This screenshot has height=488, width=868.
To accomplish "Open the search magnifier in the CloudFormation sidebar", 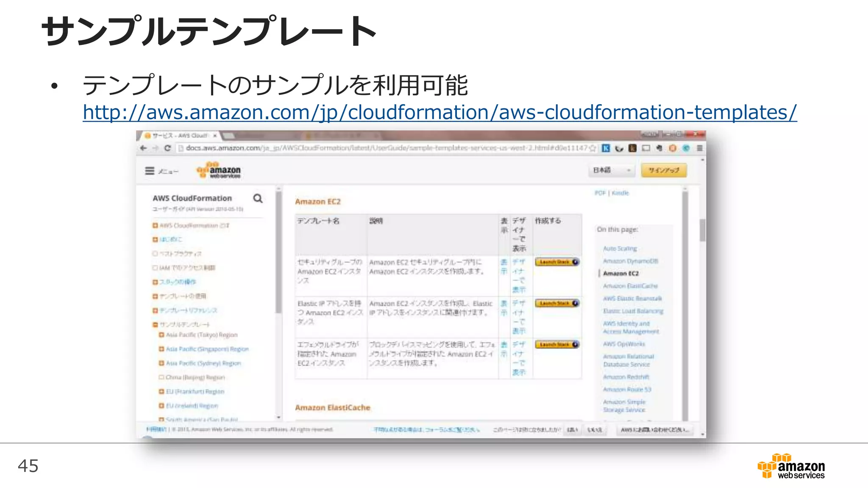I will (x=258, y=198).
